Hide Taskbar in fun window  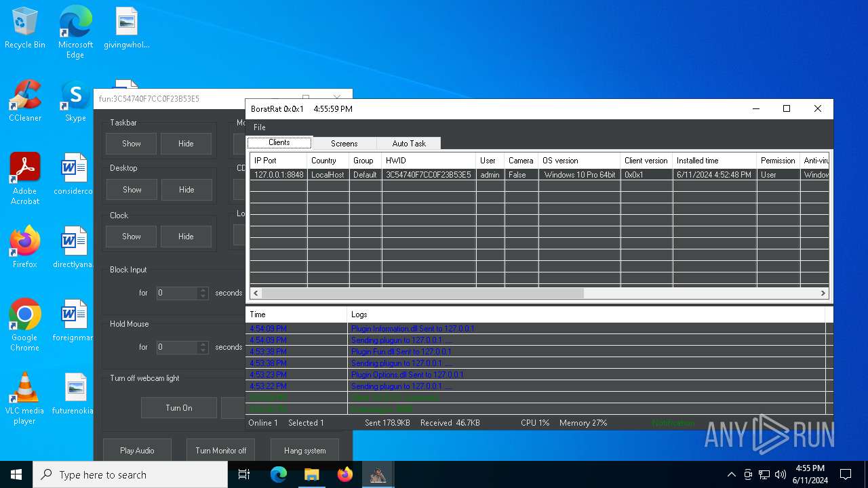click(x=186, y=144)
